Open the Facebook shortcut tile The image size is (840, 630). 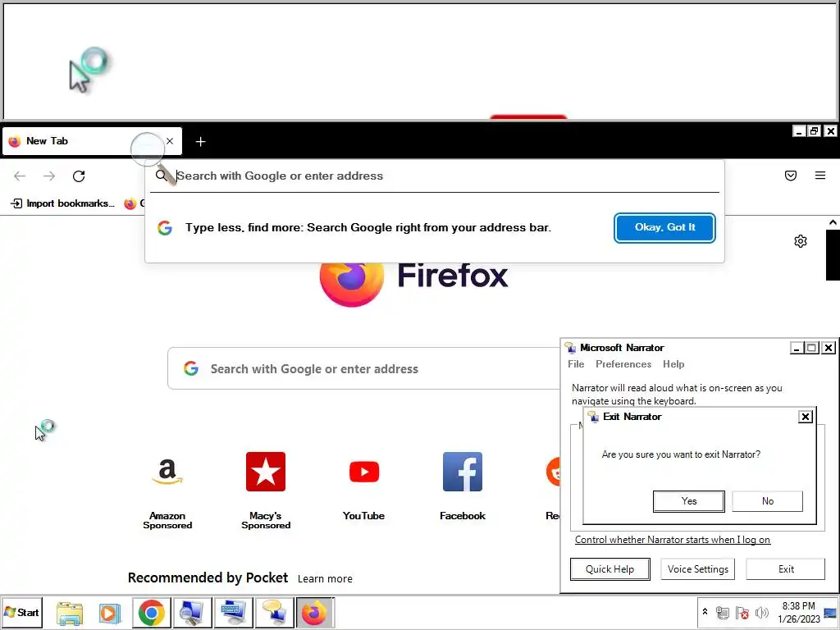[x=463, y=486]
